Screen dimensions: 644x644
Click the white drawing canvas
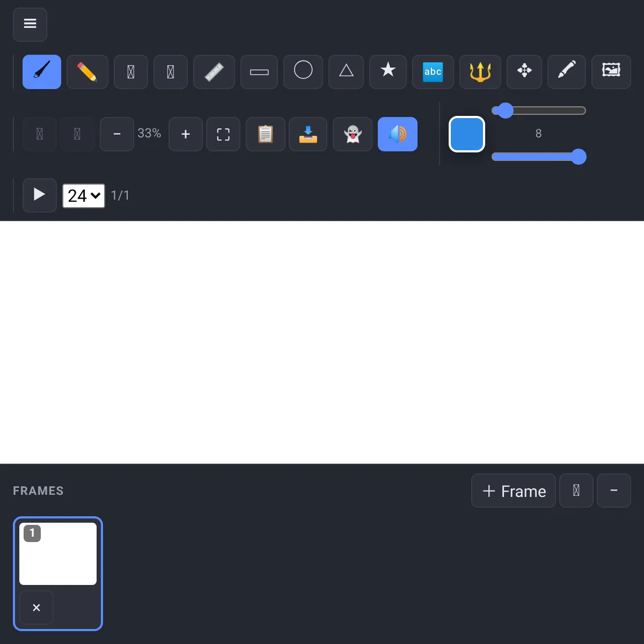click(322, 342)
